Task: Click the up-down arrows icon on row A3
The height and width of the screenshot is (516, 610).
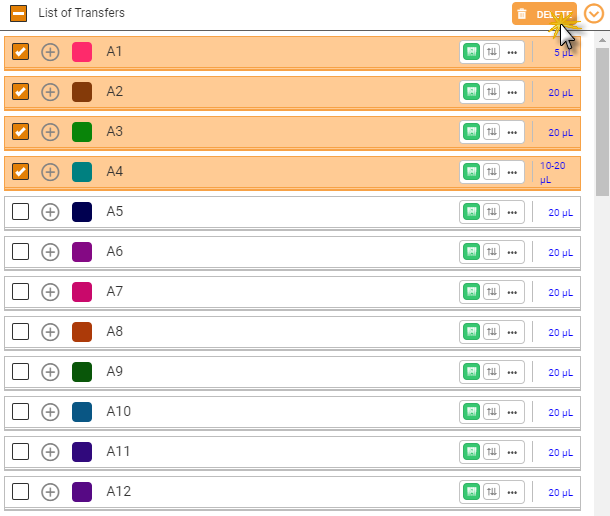Action: click(492, 132)
